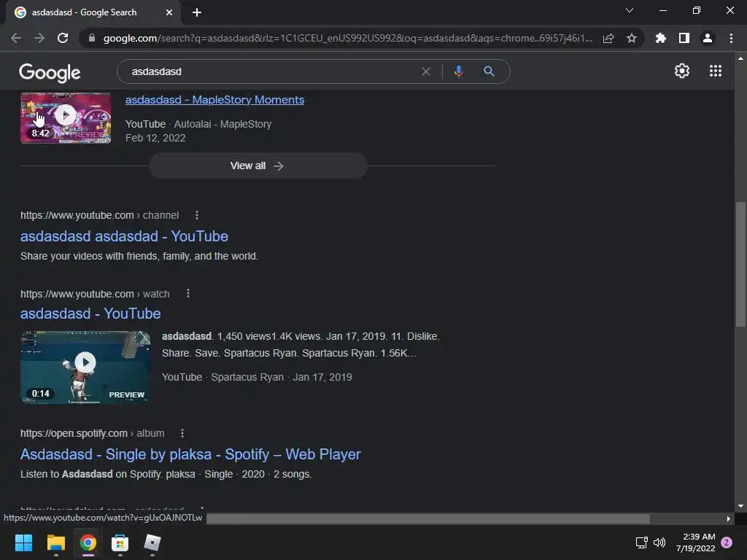Toggle Chrome side panel
747x560 pixels.
pyautogui.click(x=684, y=38)
